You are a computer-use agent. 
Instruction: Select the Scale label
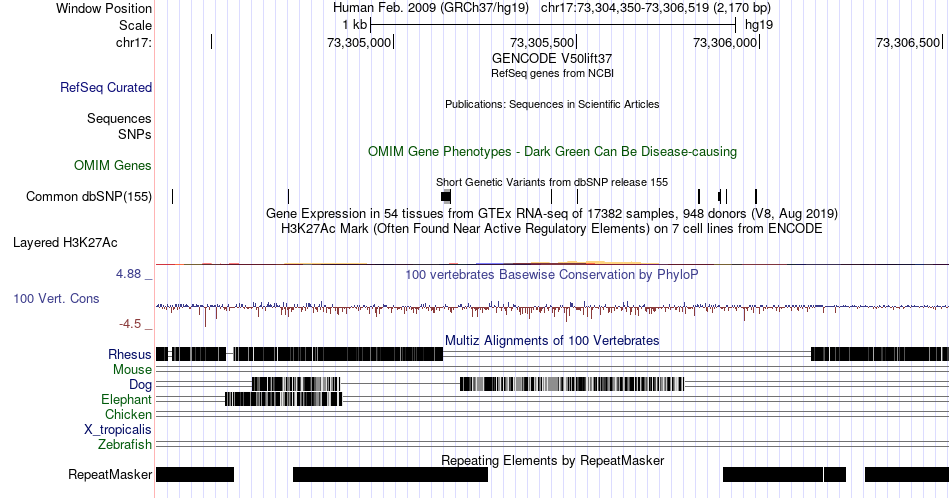(x=135, y=25)
